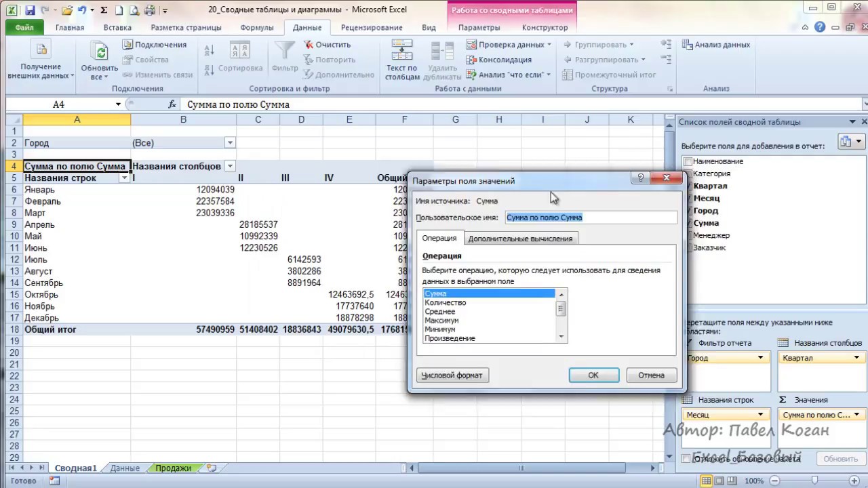Click the Обновить все refresh icon

coord(100,52)
